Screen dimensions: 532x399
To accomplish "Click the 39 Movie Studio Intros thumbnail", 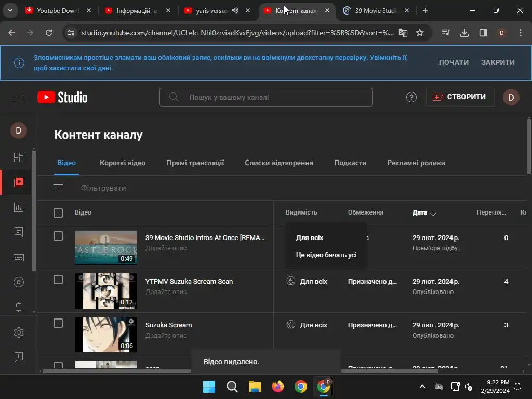I will 106,247.
